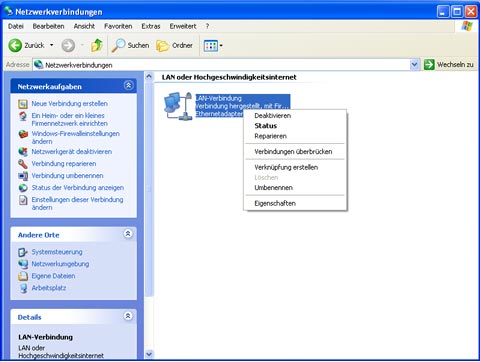
Task: Click the sidebar scroll up arrow
Action: pos(149,76)
